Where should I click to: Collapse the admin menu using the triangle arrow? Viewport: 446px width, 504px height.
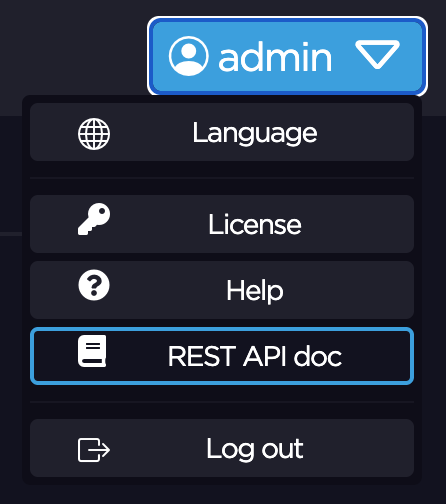377,54
